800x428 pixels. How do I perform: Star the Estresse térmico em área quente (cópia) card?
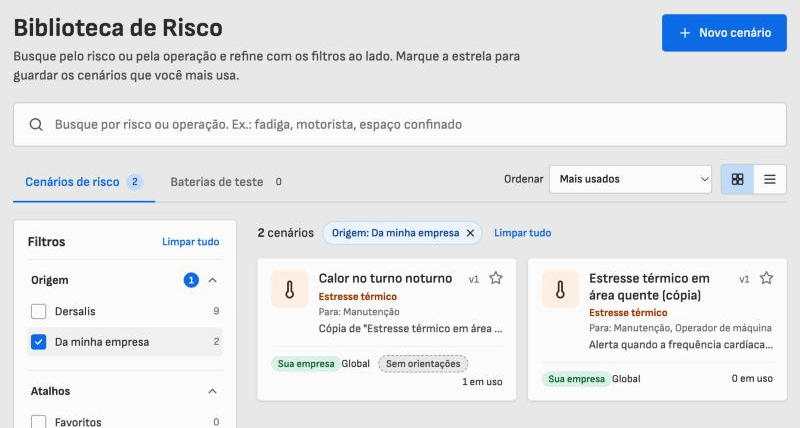click(766, 278)
